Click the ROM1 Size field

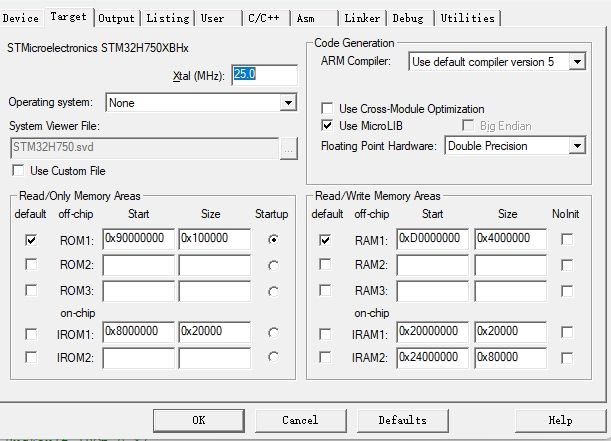coord(214,239)
